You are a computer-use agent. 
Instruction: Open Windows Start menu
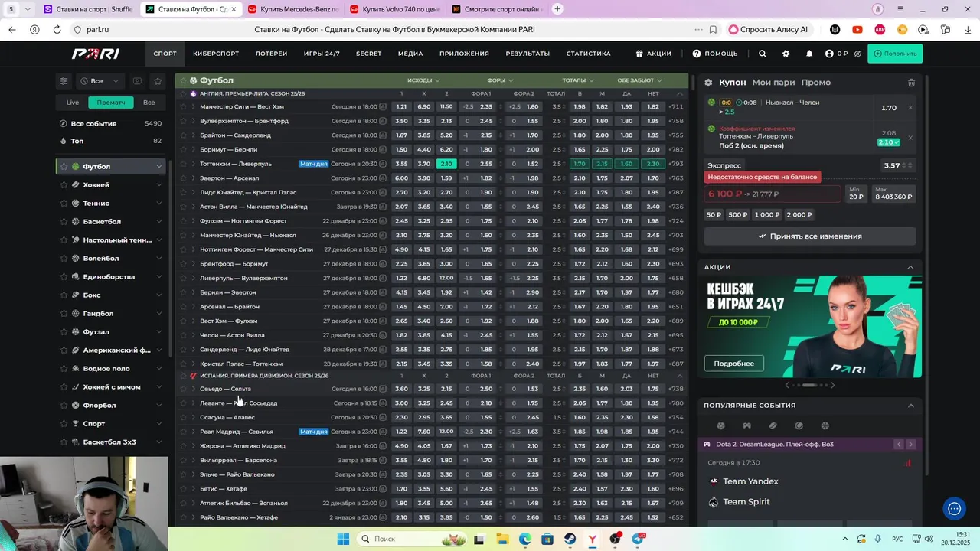point(343,539)
